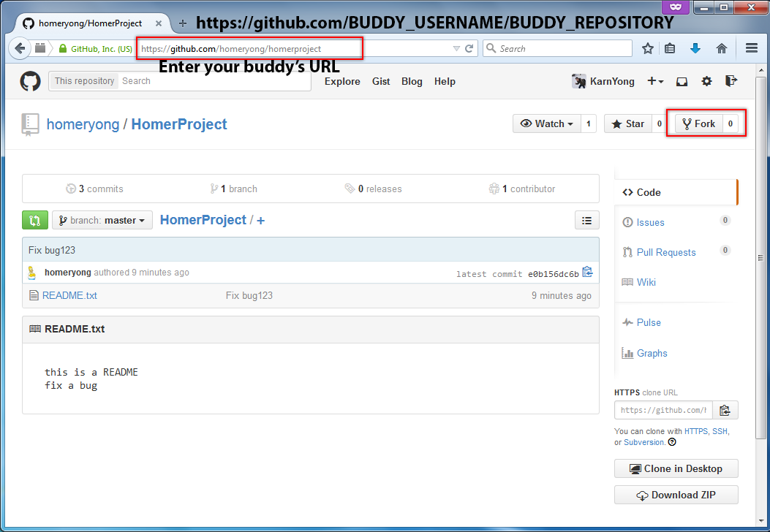Viewport: 770px width, 532px height.
Task: Expand the branch: master dropdown
Action: [102, 220]
